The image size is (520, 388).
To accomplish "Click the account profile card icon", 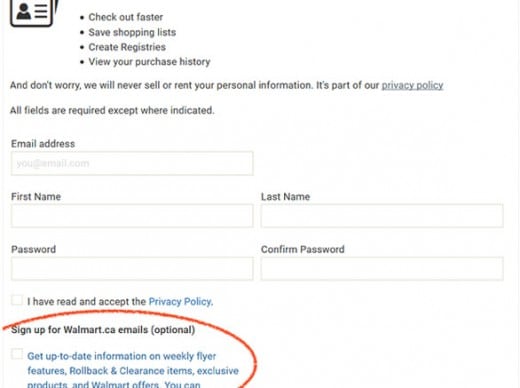I will tap(34, 13).
